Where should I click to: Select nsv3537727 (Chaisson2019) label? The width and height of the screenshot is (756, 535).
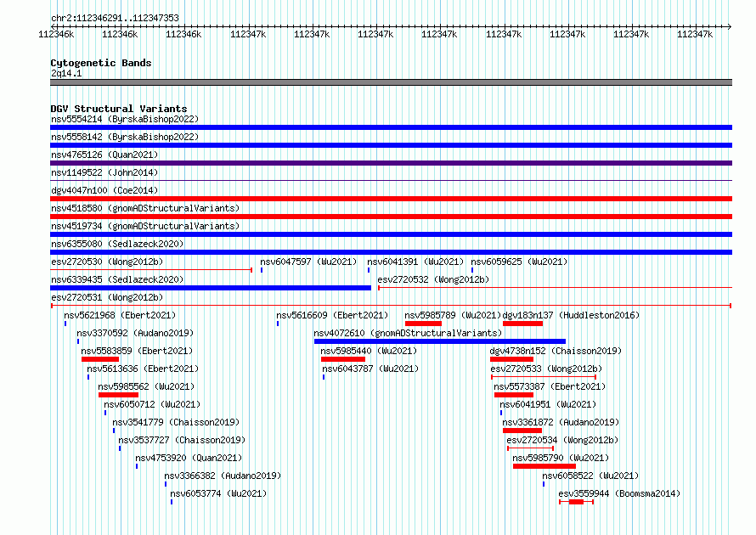pyautogui.click(x=182, y=440)
